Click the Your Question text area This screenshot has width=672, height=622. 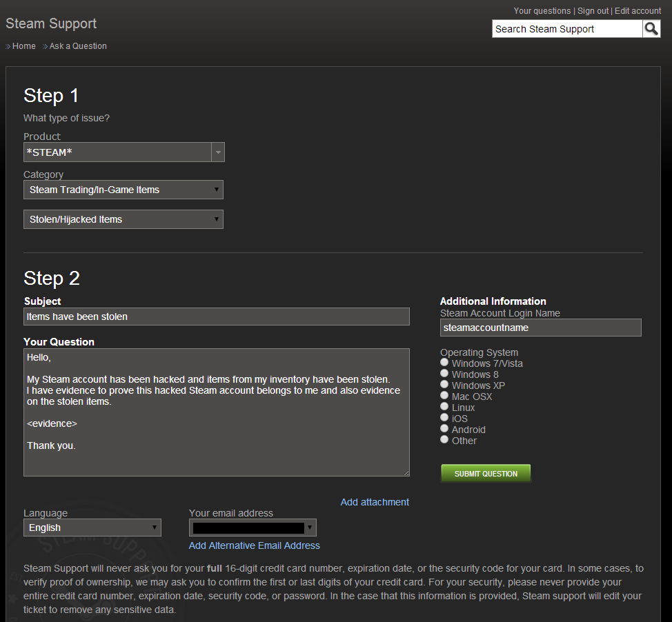pyautogui.click(x=217, y=412)
